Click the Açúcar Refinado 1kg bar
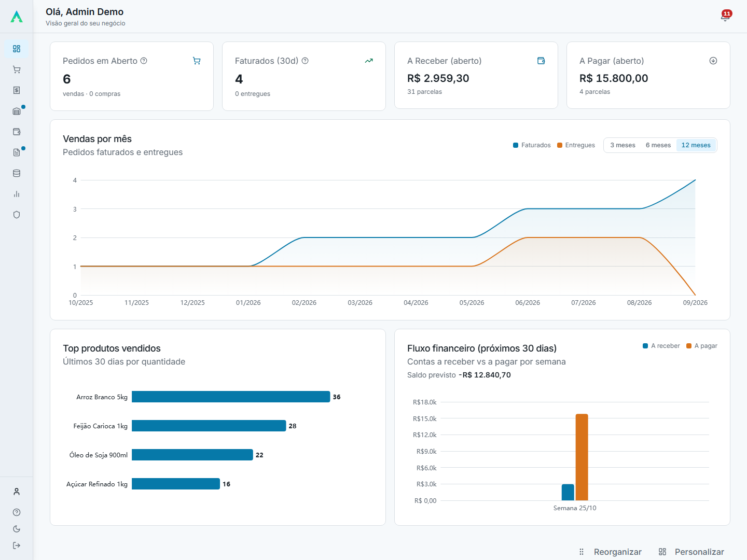747x560 pixels. 176,484
